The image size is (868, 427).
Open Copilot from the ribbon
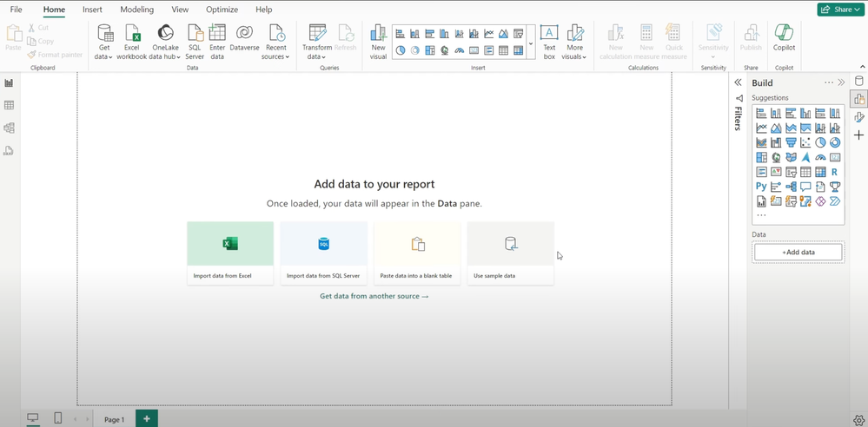click(784, 38)
